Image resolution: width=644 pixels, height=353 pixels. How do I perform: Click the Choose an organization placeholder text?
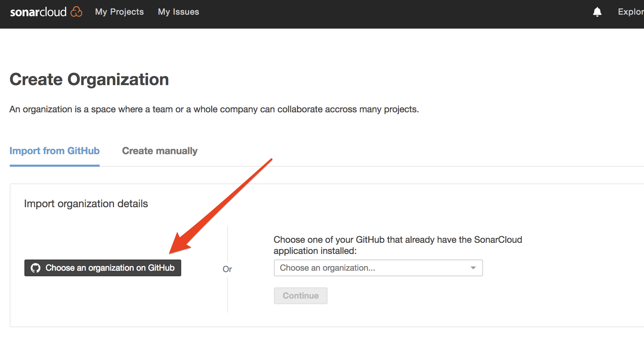pyautogui.click(x=327, y=268)
